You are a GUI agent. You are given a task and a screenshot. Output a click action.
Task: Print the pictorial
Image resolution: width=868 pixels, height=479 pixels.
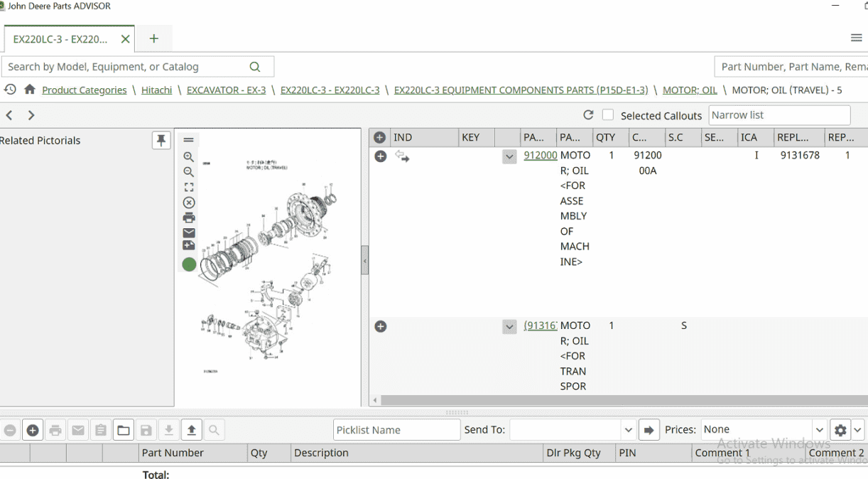click(x=189, y=217)
